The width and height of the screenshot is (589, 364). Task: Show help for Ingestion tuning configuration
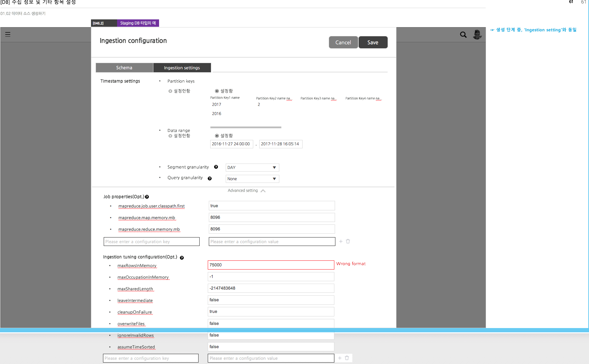pos(182,258)
